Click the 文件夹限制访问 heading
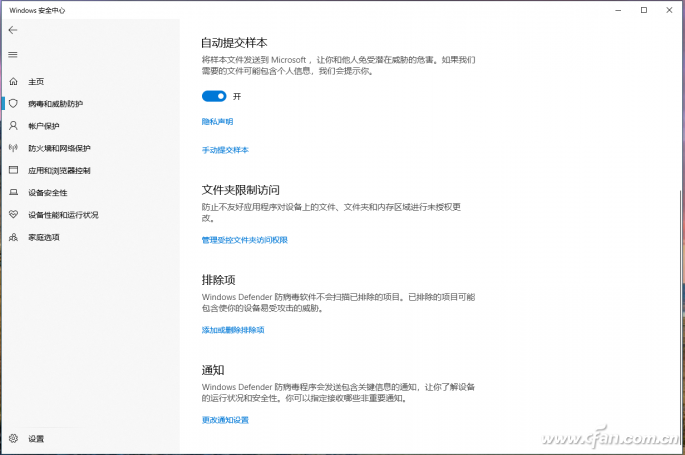685x455 pixels. pos(241,190)
